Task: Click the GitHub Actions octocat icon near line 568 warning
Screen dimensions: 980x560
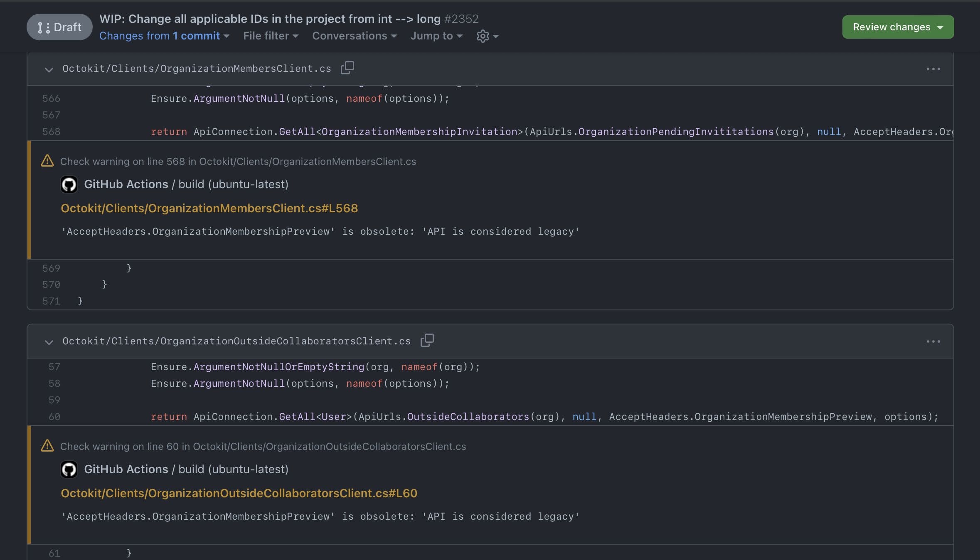Action: [69, 184]
